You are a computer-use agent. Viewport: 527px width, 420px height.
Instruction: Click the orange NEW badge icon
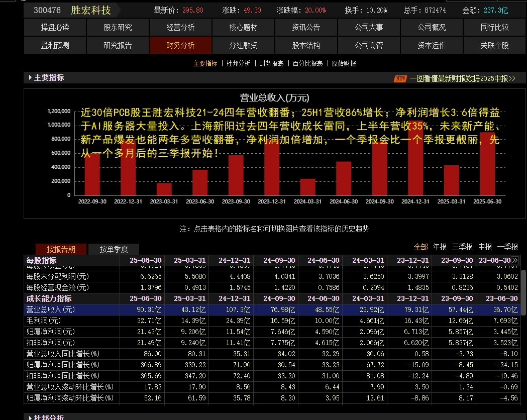[400, 78]
